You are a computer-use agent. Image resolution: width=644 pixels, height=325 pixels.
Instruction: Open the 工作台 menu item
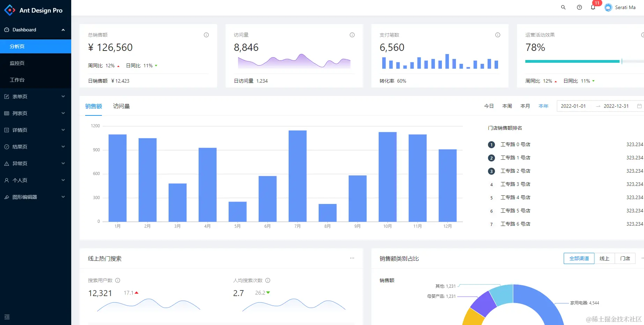[36, 80]
